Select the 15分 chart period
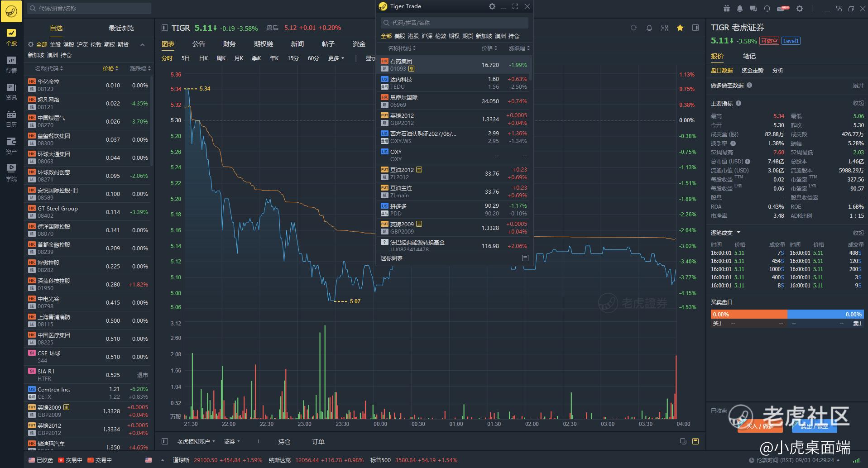The width and height of the screenshot is (868, 468). click(x=293, y=58)
